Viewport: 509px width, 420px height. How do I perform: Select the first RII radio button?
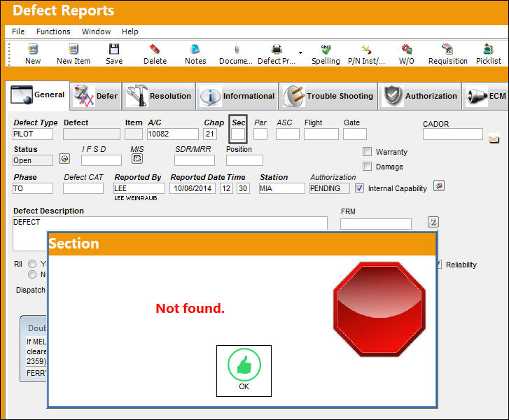32,264
